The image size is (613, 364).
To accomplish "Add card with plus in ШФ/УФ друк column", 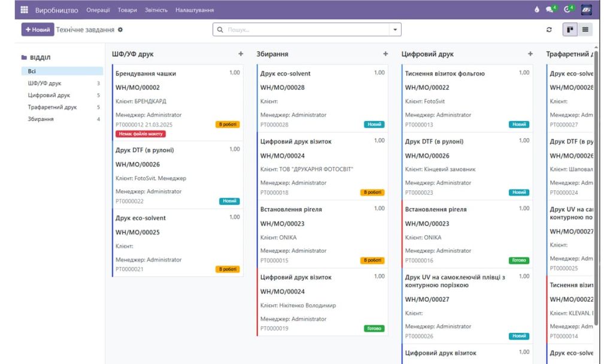I will [x=241, y=54].
